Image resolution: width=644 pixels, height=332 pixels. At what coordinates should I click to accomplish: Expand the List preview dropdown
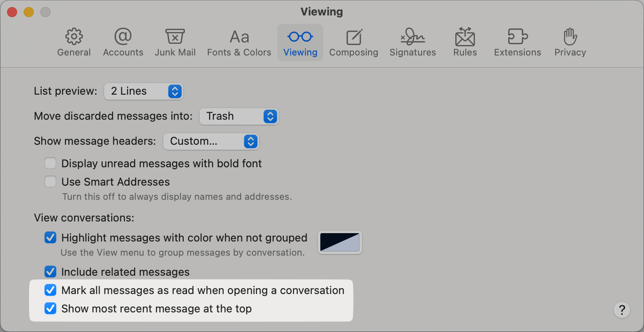[143, 91]
